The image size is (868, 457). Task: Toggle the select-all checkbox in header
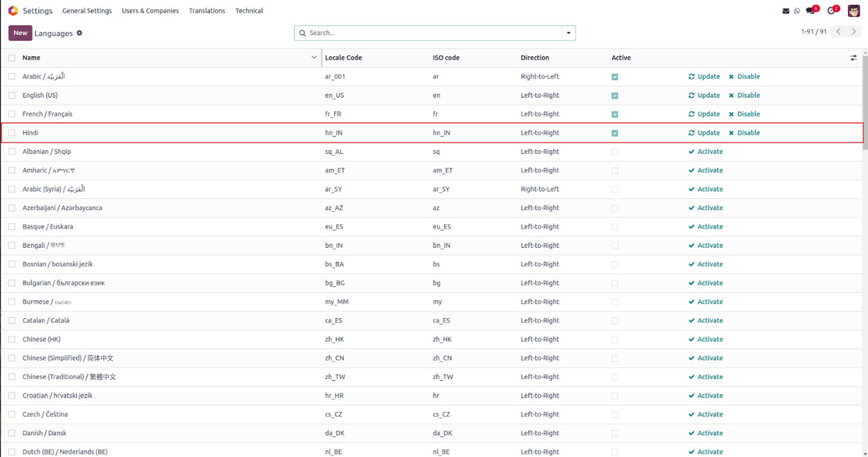[x=12, y=58]
